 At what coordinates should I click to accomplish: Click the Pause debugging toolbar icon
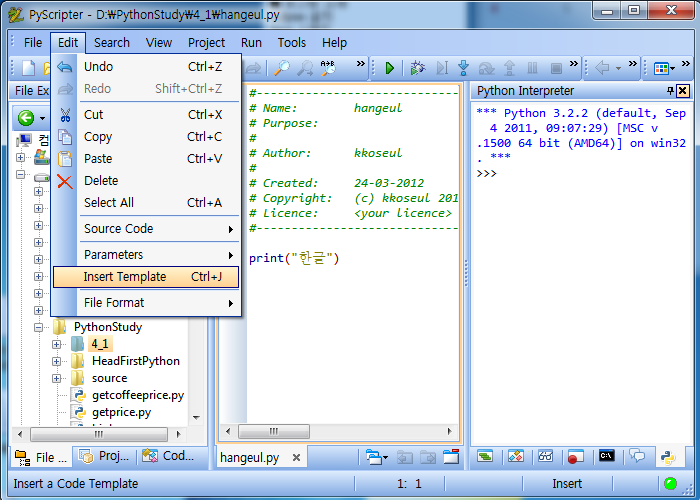533,68
